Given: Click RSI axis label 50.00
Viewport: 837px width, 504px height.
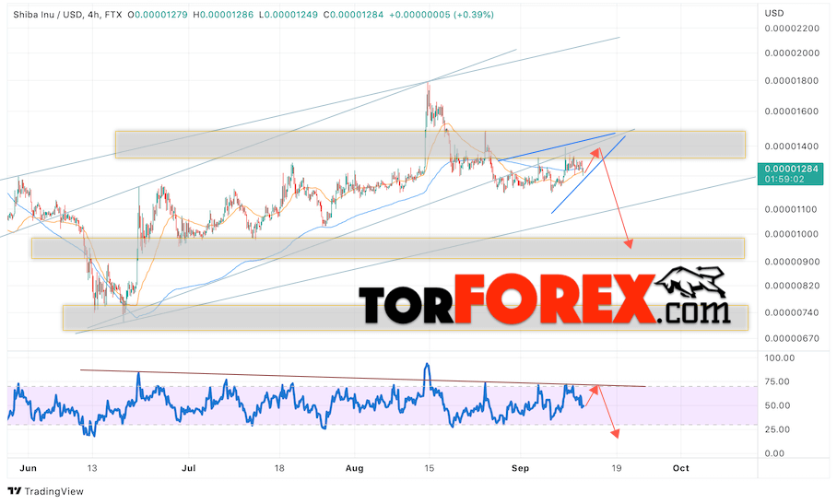Looking at the screenshot, I should coord(777,405).
